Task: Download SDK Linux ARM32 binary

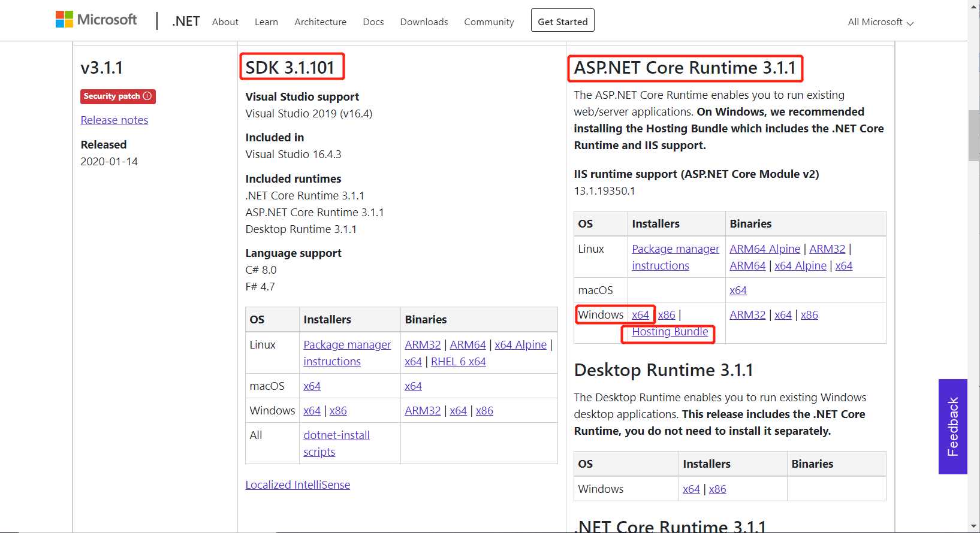Action: pos(423,344)
